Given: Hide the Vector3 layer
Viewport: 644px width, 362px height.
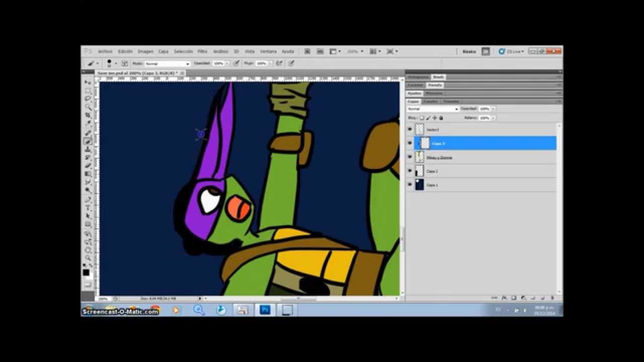Looking at the screenshot, I should (410, 130).
